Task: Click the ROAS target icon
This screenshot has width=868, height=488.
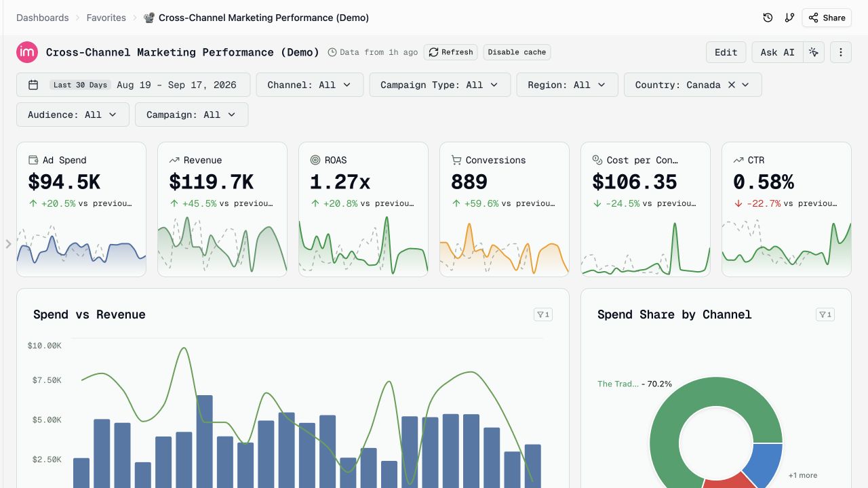Action: coord(315,160)
